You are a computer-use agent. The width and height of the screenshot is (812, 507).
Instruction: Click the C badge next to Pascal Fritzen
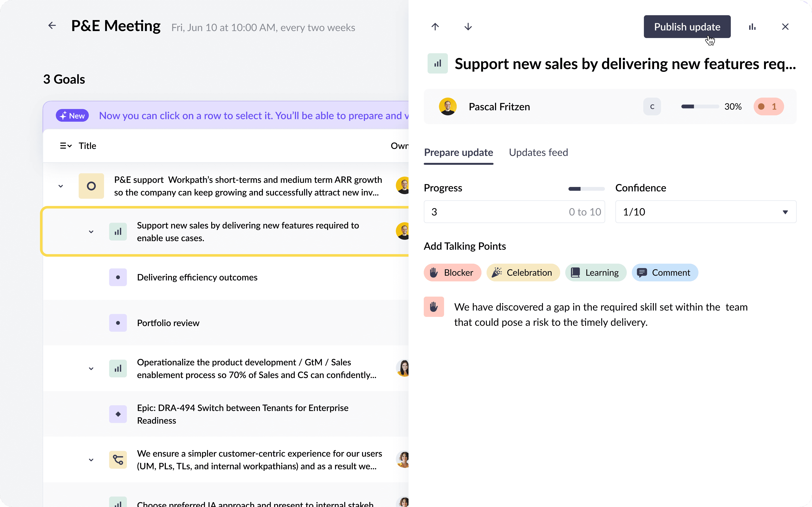point(652,107)
